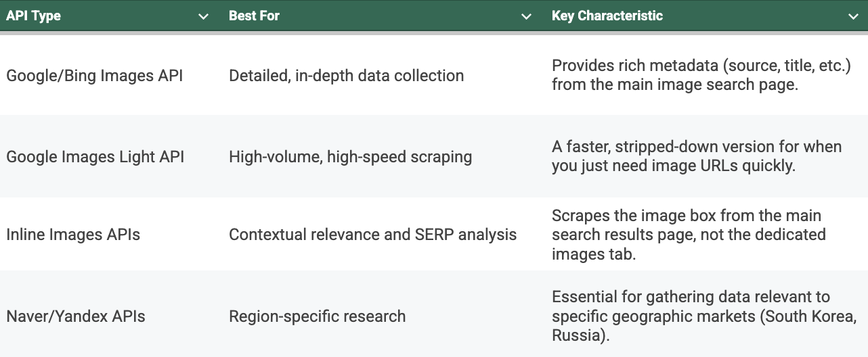Screen dimensions: 868x357
Task: Click the Detailed, in-depth data collection cell
Action: (346, 76)
